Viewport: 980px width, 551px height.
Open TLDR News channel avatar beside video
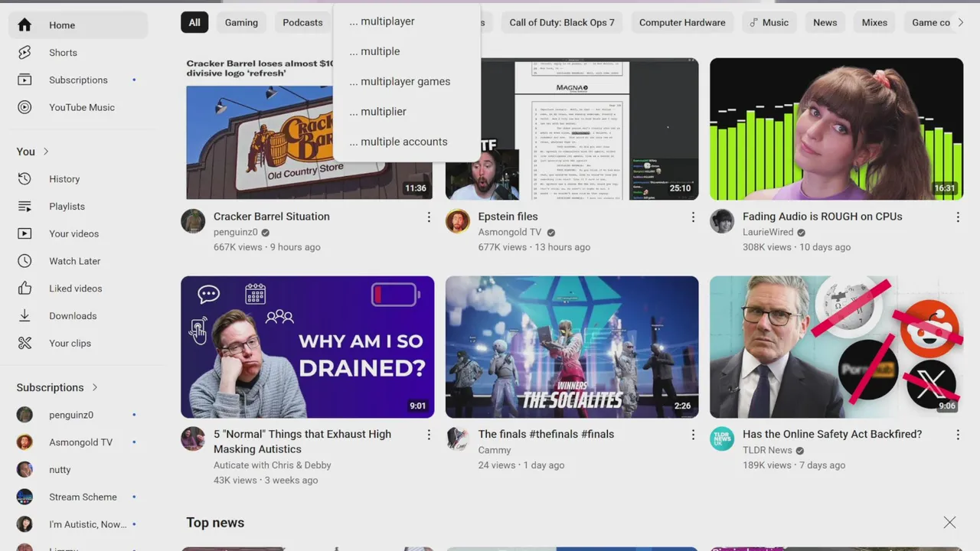pos(722,439)
